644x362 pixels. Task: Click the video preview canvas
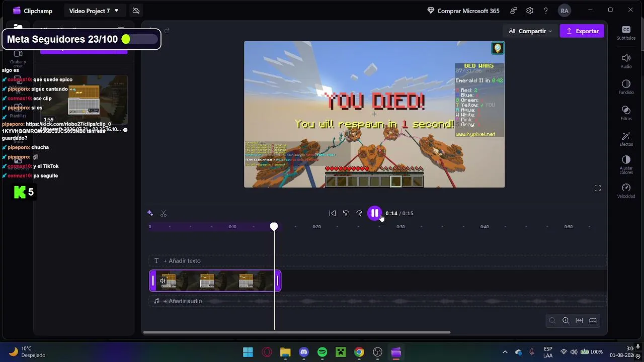[374, 115]
